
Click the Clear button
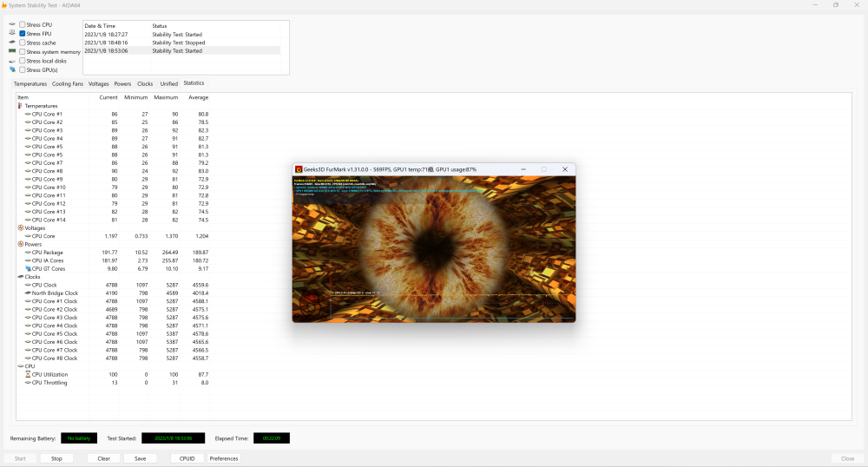104,458
